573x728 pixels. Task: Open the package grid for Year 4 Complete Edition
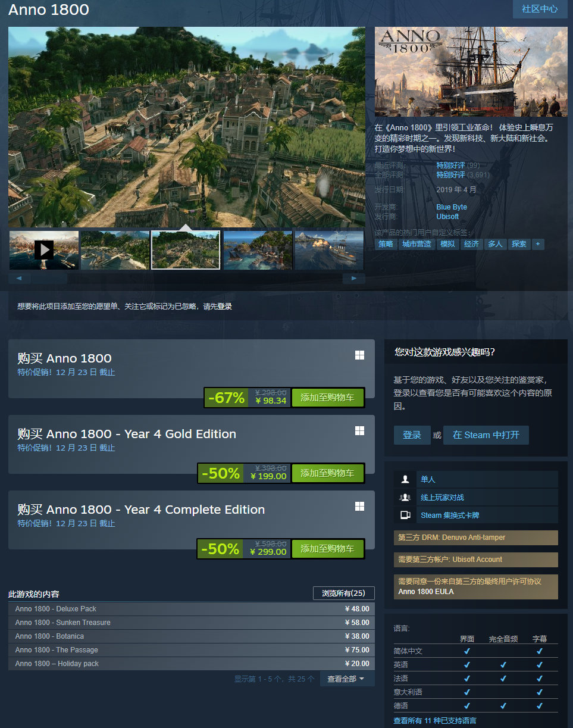click(359, 505)
